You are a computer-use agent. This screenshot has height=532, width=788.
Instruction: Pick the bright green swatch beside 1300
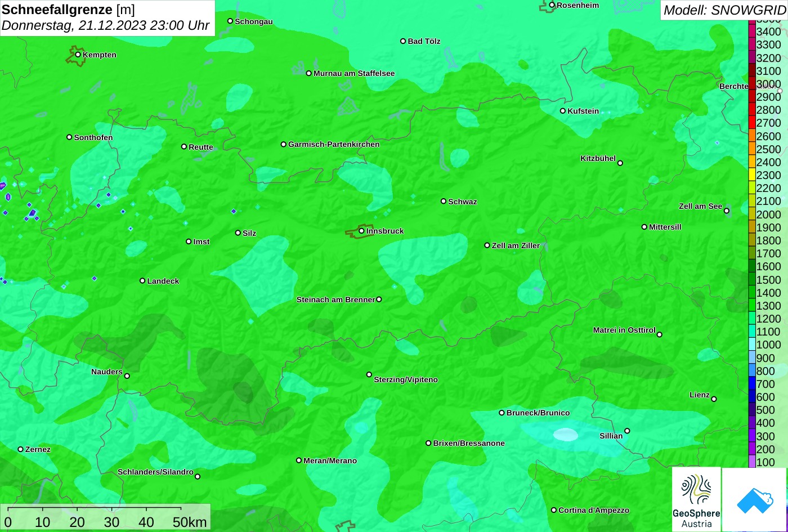tap(752, 306)
